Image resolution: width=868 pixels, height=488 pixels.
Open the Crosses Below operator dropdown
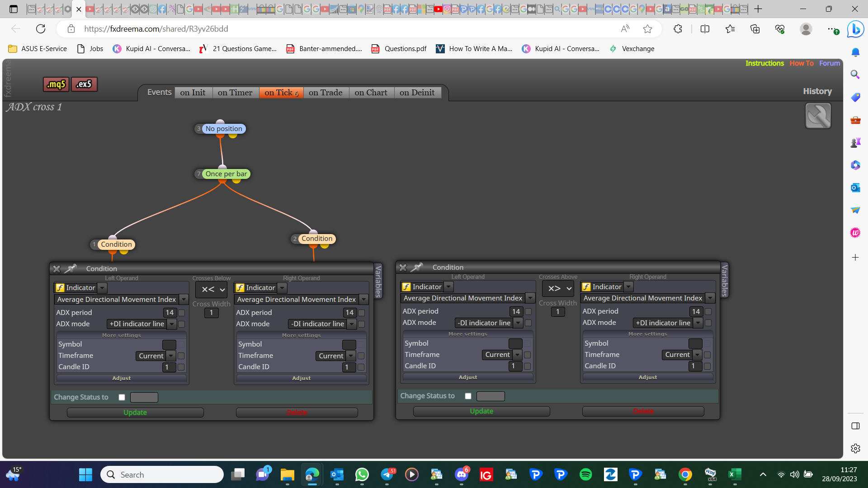(212, 290)
